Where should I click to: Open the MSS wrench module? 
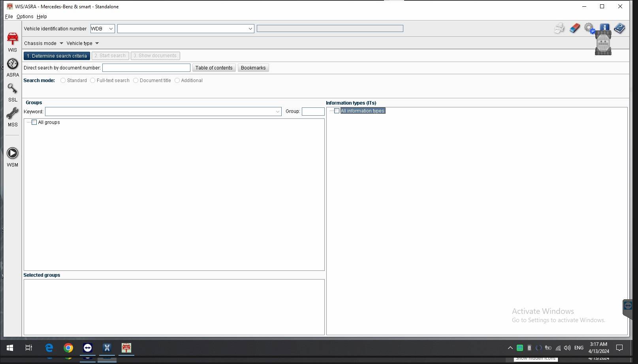[x=12, y=117]
